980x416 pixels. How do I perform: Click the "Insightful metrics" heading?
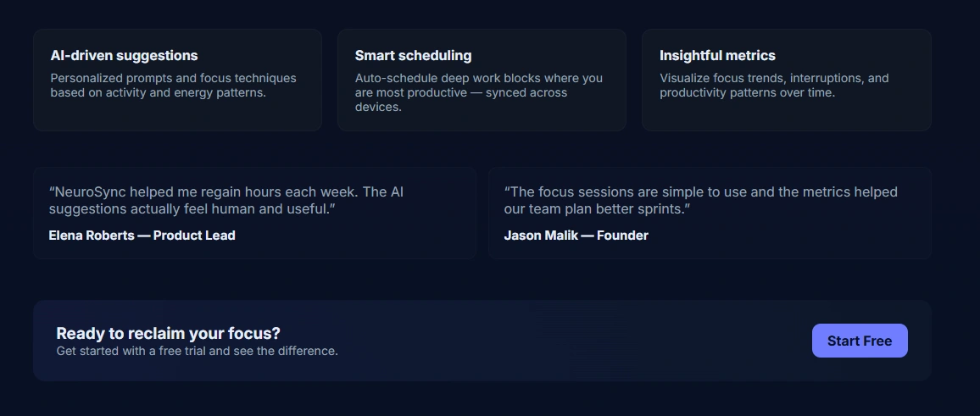pos(717,55)
